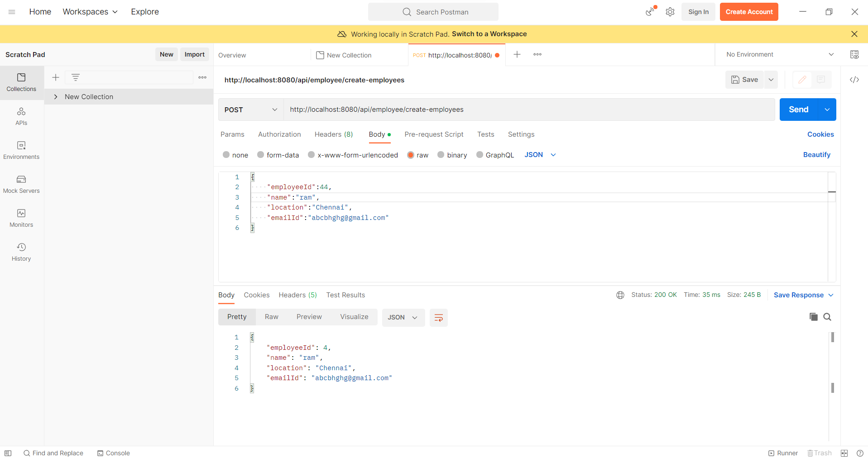This screenshot has width=868, height=458.
Task: Open tab options three-dot menu
Action: (x=537, y=54)
